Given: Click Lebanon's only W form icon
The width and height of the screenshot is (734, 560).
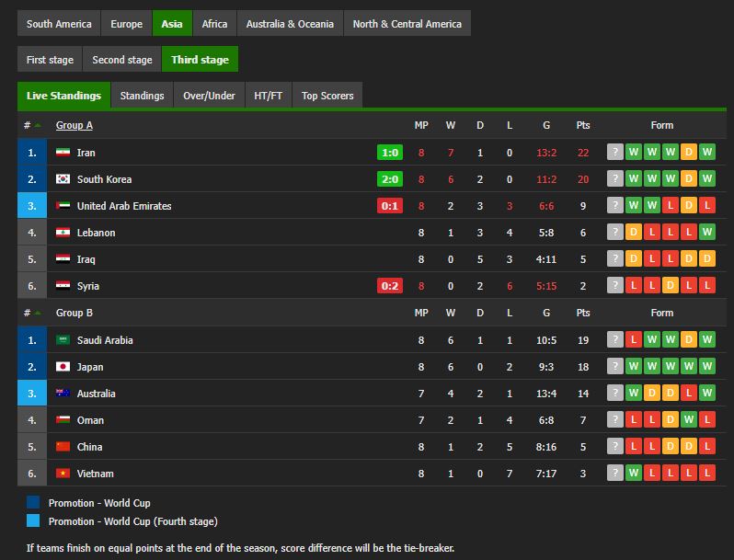Looking at the screenshot, I should coord(706,232).
